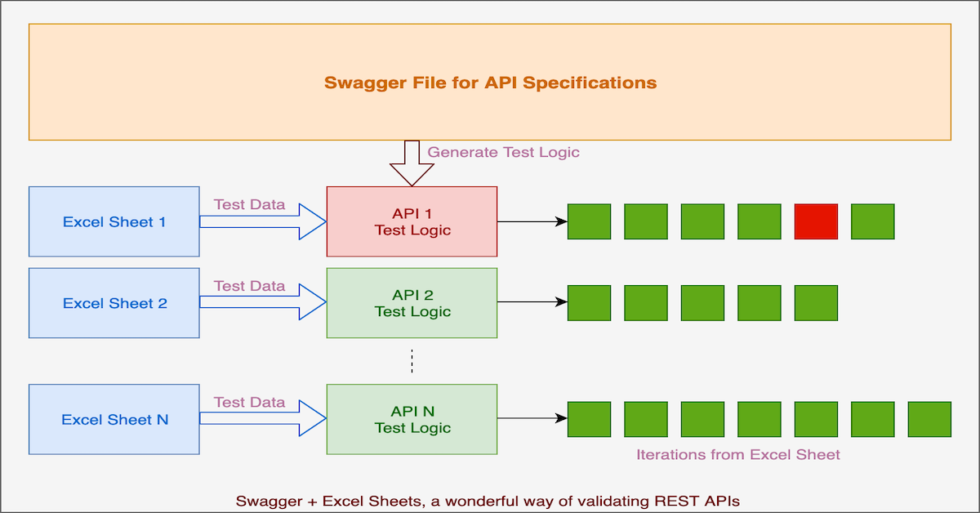The width and height of the screenshot is (980, 513).
Task: Select the Excel Sheet 2 box
Action: tap(114, 303)
